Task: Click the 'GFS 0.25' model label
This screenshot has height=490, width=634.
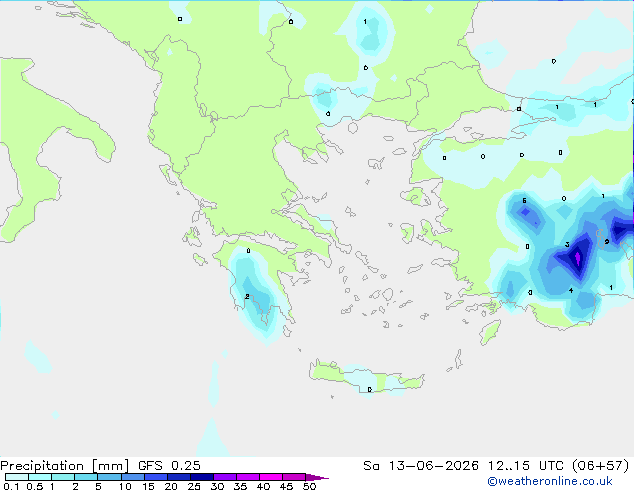Action: 169,465
